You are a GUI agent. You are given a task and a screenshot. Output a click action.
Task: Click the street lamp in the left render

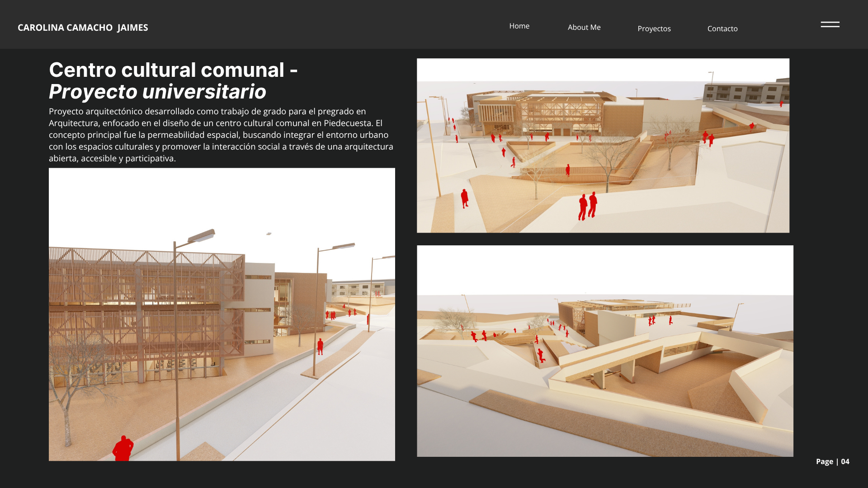[201, 235]
